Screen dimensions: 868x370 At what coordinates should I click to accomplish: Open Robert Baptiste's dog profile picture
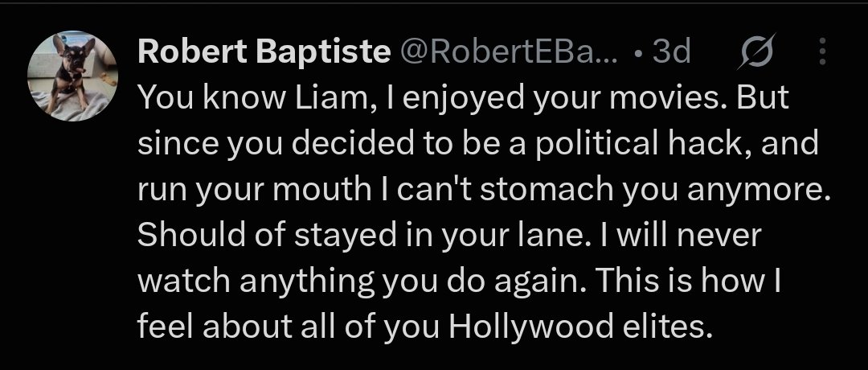[72, 76]
